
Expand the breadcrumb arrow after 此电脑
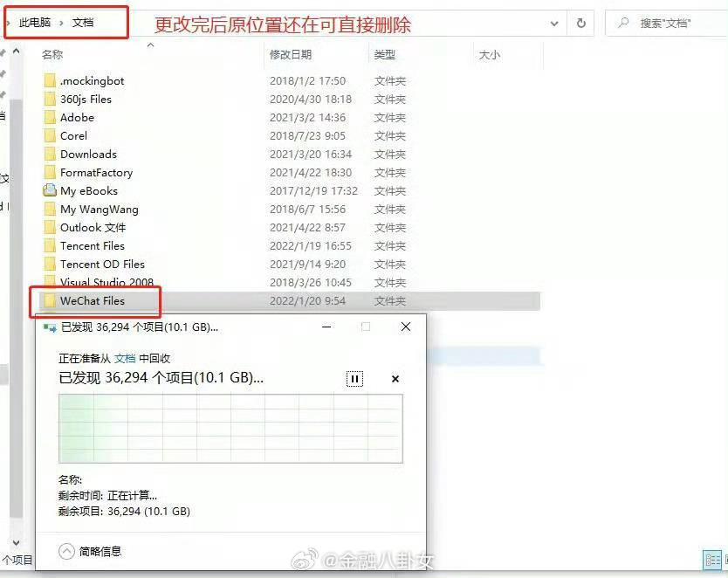pos(61,23)
